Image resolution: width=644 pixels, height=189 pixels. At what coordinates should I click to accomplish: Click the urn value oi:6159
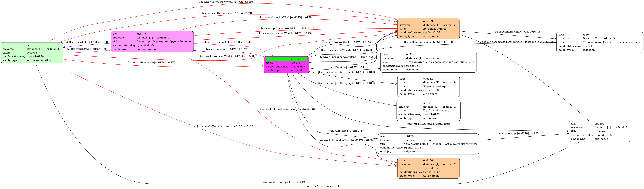pos(428,21)
